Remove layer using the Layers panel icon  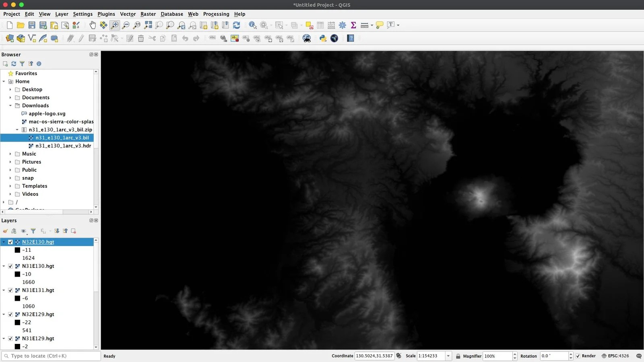[x=73, y=231]
